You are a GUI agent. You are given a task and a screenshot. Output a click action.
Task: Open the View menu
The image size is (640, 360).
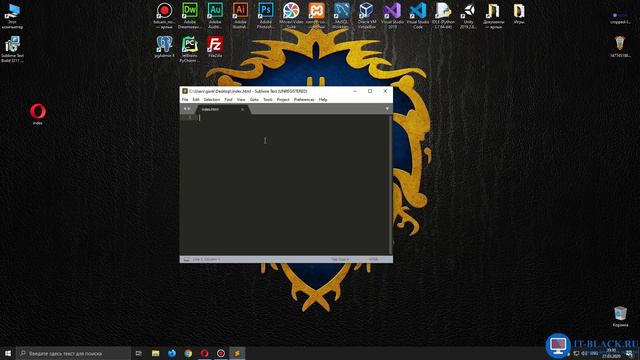tap(241, 100)
